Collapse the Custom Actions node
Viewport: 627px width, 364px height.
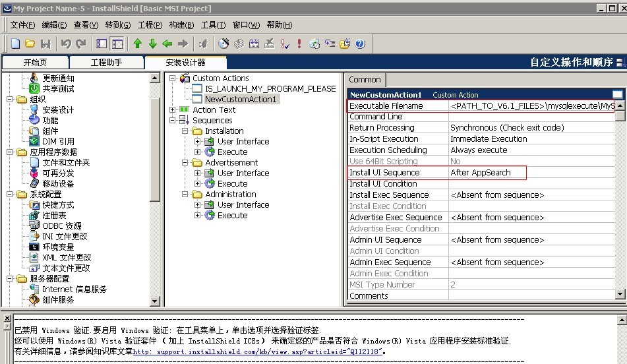point(172,78)
